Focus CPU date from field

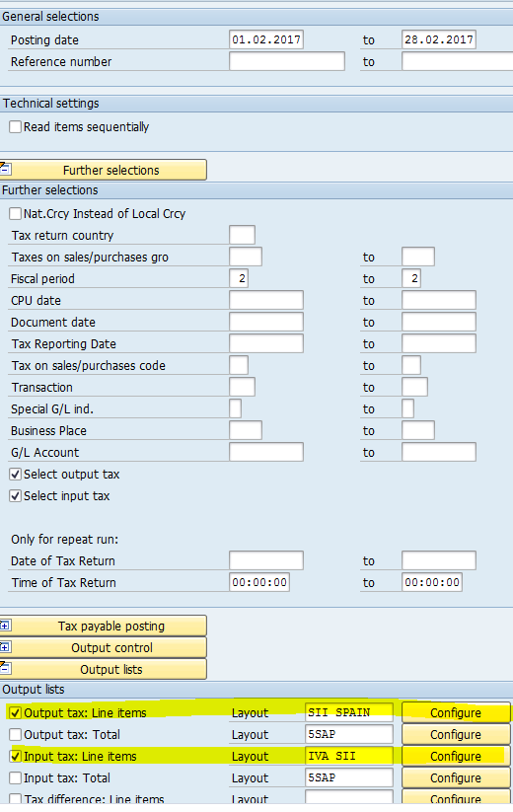[x=266, y=300]
